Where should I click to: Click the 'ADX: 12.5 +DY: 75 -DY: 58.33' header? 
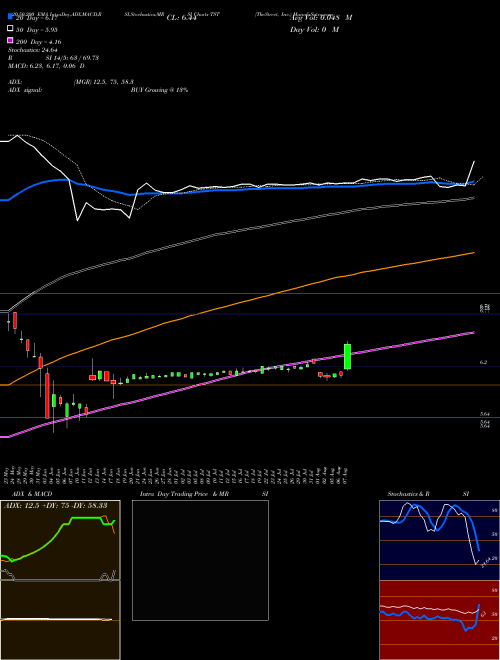(55, 505)
